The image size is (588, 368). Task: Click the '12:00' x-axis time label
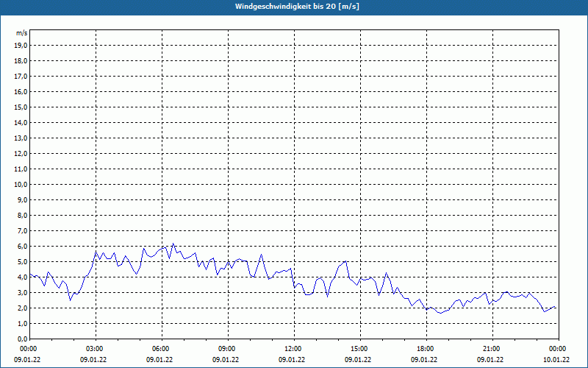coord(295,349)
